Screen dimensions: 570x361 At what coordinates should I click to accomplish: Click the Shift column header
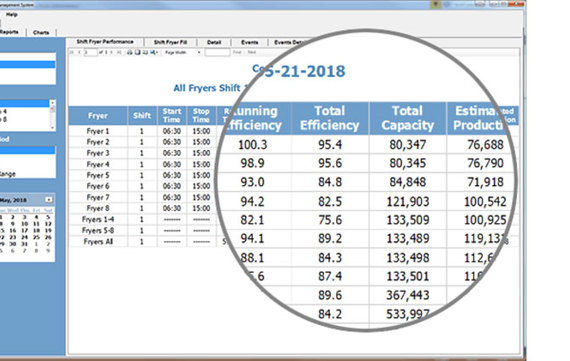coord(142,116)
